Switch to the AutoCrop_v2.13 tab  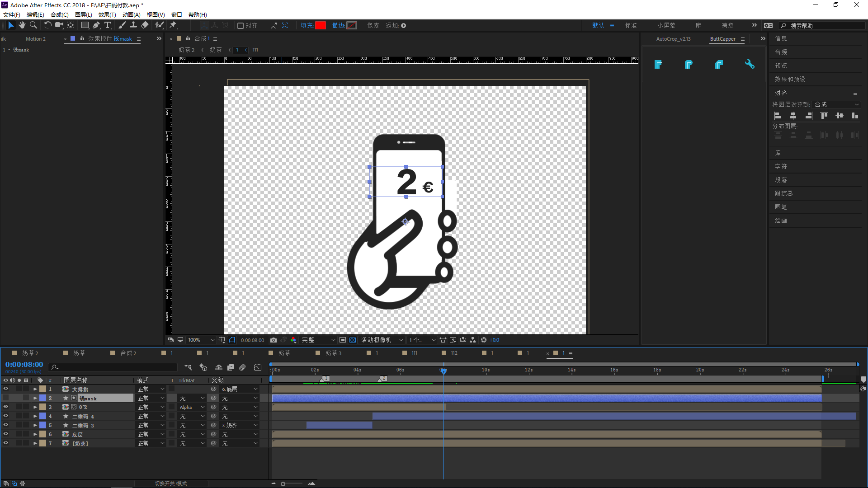pos(673,39)
